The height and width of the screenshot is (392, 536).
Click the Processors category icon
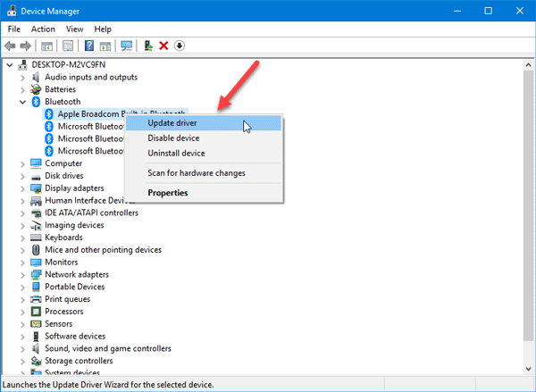click(36, 312)
